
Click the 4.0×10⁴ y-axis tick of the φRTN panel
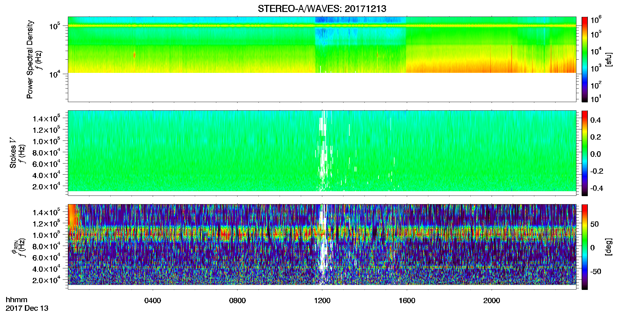46,269
